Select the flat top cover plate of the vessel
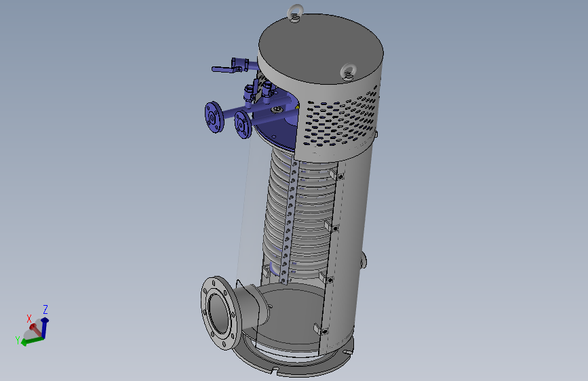Screen dimensions: 588x381 pyautogui.click(x=321, y=49)
